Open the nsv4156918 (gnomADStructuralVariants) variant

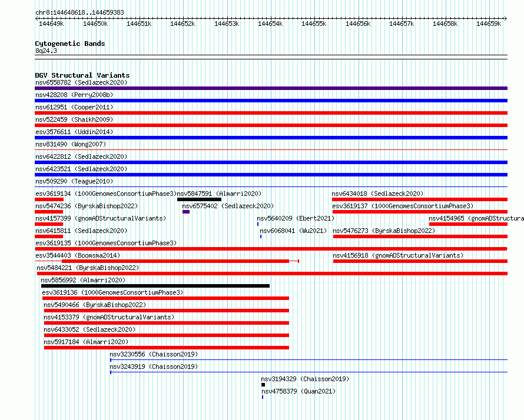(x=398, y=255)
